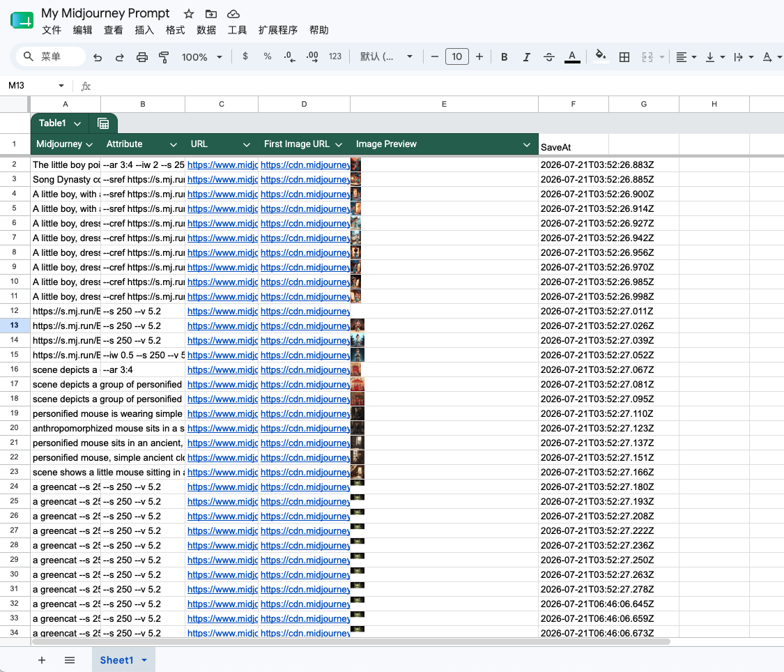
Task: Open the 格式 menu
Action: (175, 30)
